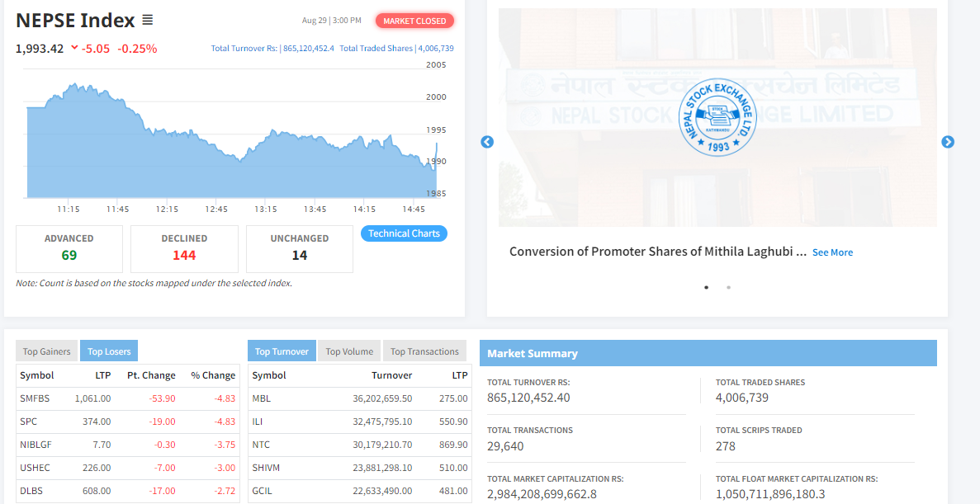Click the Total Traded Shares figure above the chart

[x=397, y=48]
